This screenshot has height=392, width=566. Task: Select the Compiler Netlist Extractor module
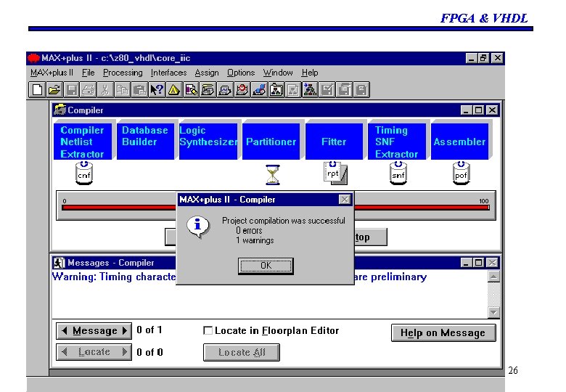[82, 142]
